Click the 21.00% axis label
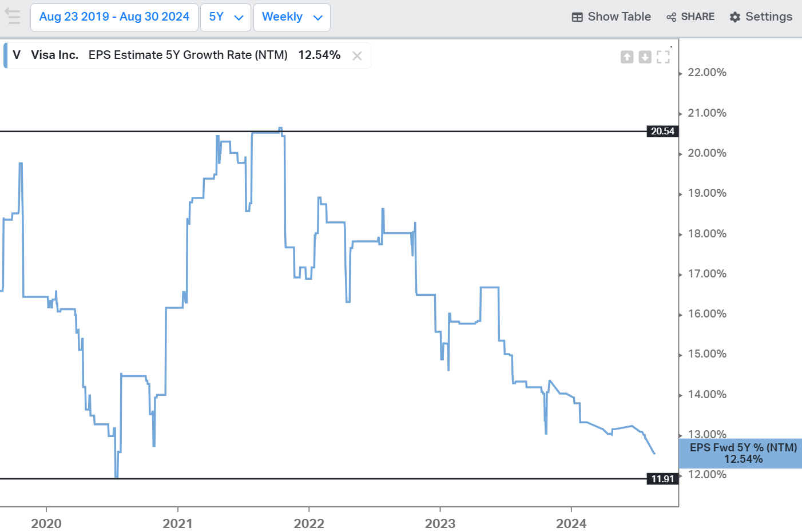Screen dimensions: 802x532 (707, 113)
